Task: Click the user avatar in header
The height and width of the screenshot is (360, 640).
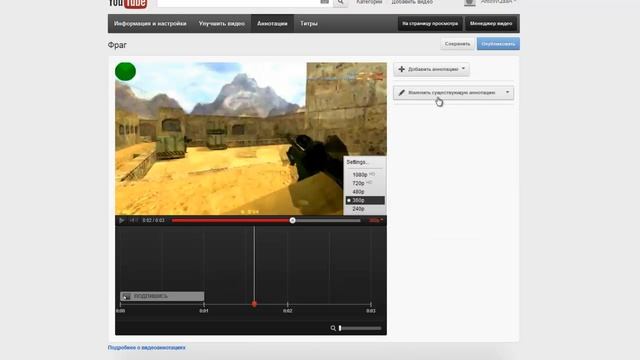Action: (x=470, y=2)
